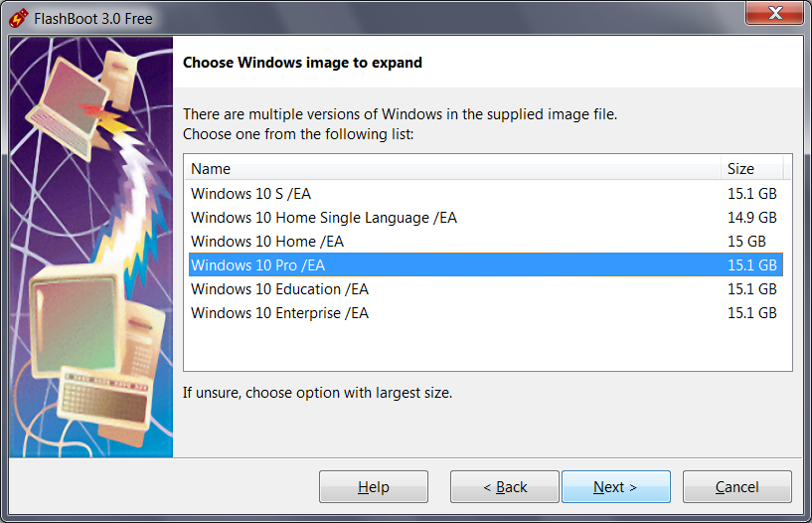The height and width of the screenshot is (523, 812).
Task: Click the size cell of Windows 10 Enterprise
Action: tap(751, 313)
